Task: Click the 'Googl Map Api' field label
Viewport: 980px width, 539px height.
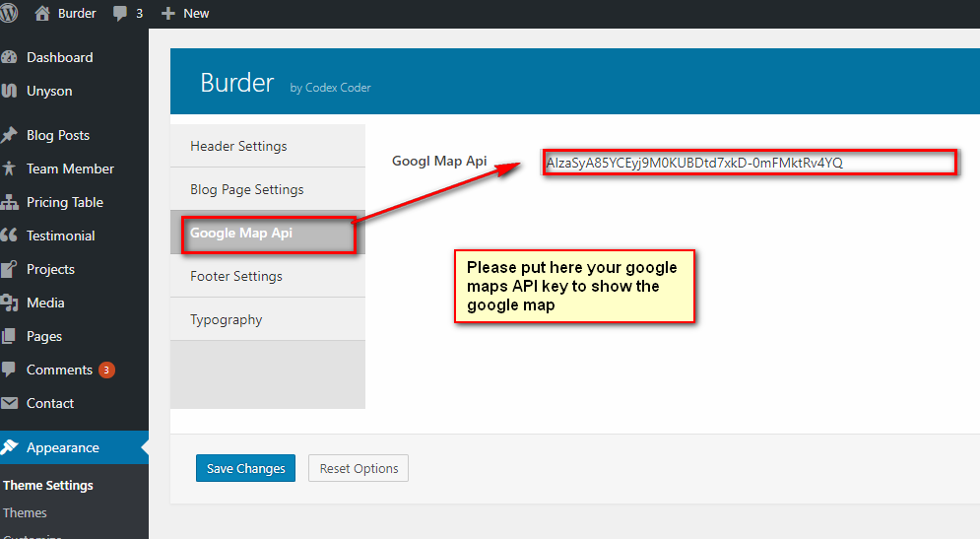Action: (439, 162)
